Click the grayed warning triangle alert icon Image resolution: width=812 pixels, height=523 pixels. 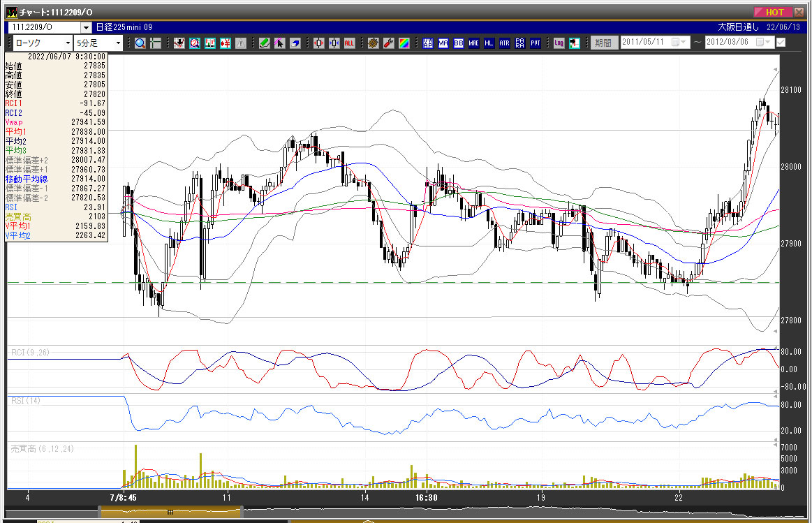point(241,43)
